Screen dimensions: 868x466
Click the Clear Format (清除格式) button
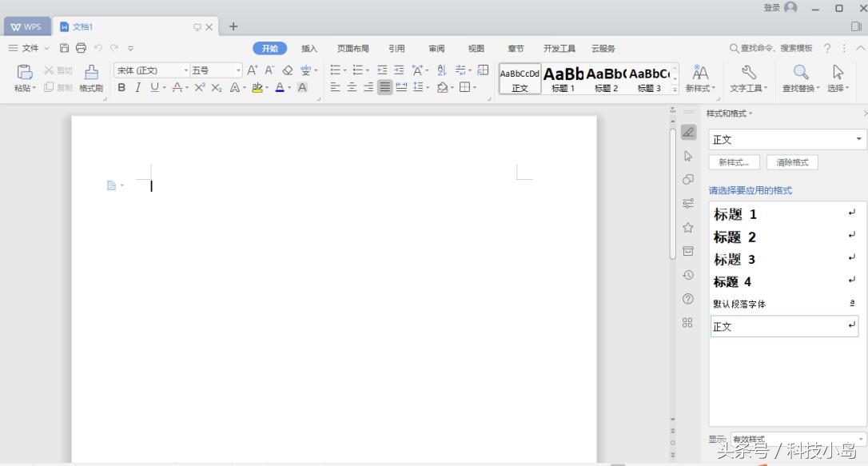coord(792,162)
